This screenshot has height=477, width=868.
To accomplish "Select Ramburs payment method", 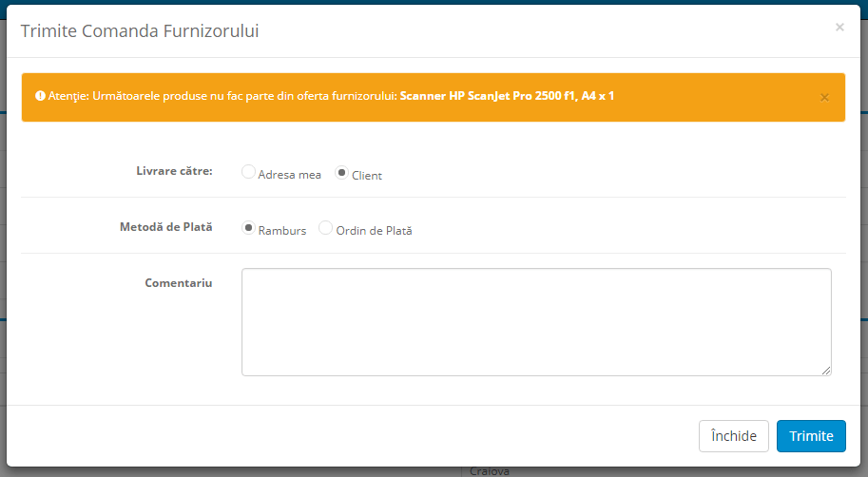I will pyautogui.click(x=249, y=228).
